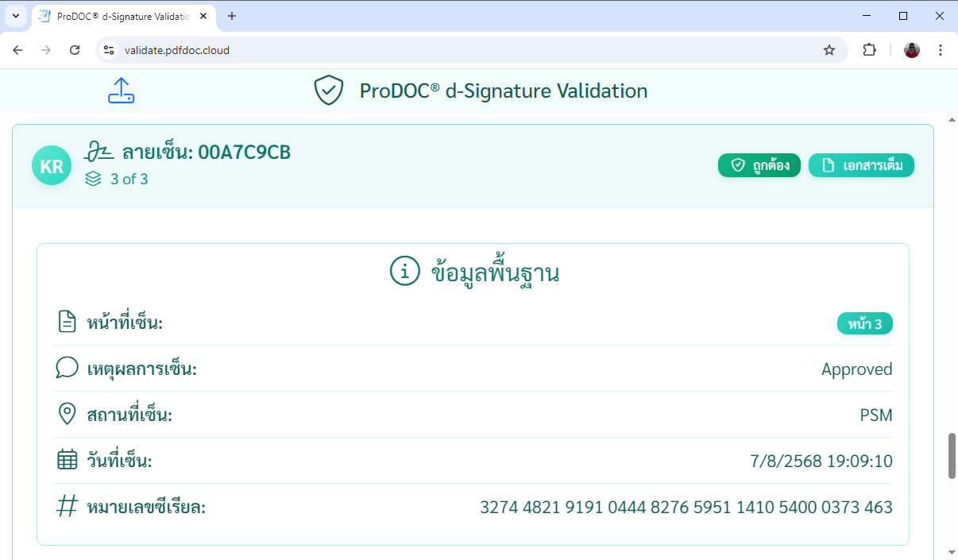Click the scrollbar down arrow
958x560 pixels.
[952, 552]
